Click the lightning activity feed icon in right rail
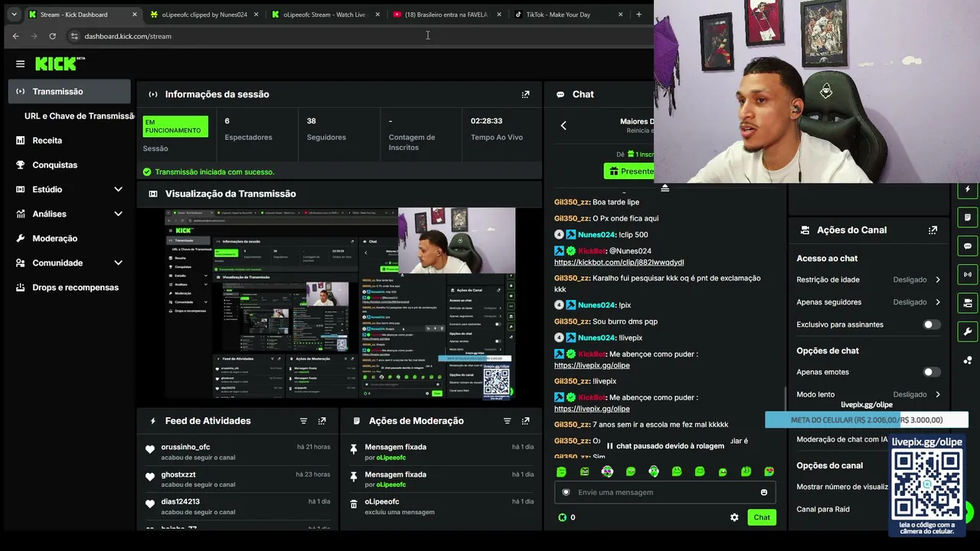The image size is (980, 551). (968, 189)
